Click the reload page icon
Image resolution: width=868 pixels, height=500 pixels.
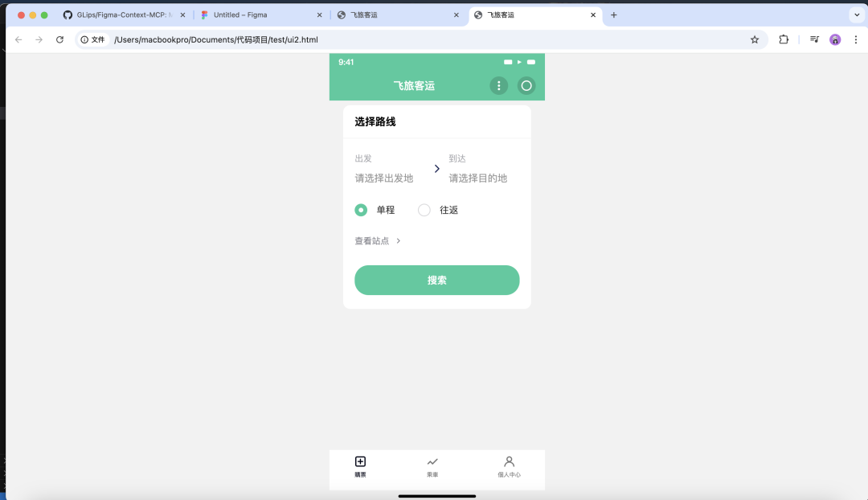pyautogui.click(x=59, y=39)
